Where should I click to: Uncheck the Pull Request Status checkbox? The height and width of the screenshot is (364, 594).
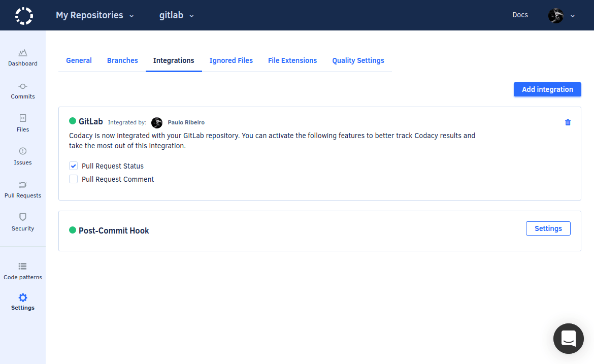(74, 166)
